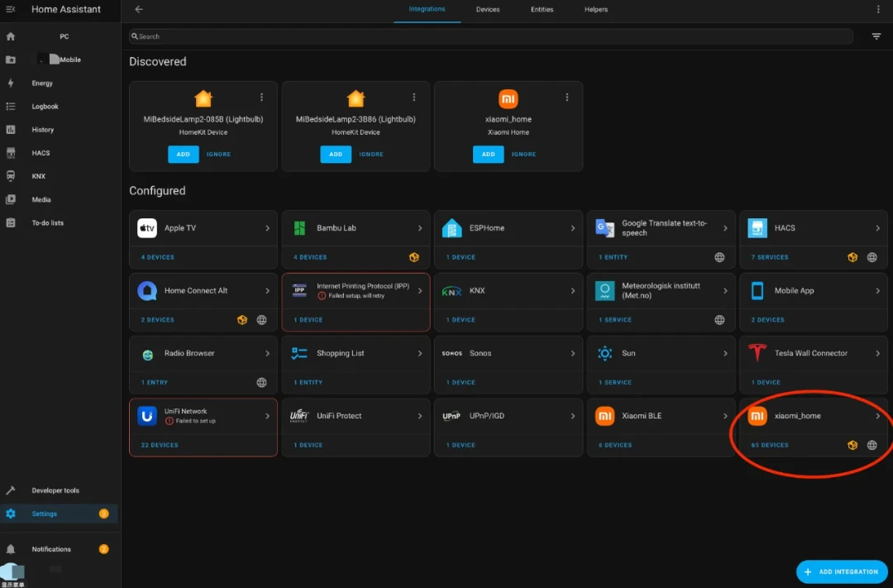The height and width of the screenshot is (588, 893).
Task: Add the MiBedsideLamp2-3B86 device
Action: (x=336, y=155)
